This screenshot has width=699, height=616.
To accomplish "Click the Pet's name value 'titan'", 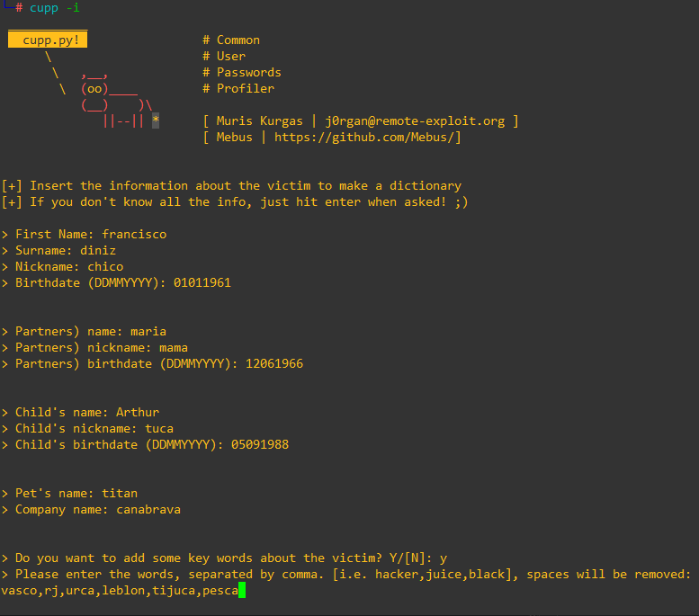I will [120, 494].
